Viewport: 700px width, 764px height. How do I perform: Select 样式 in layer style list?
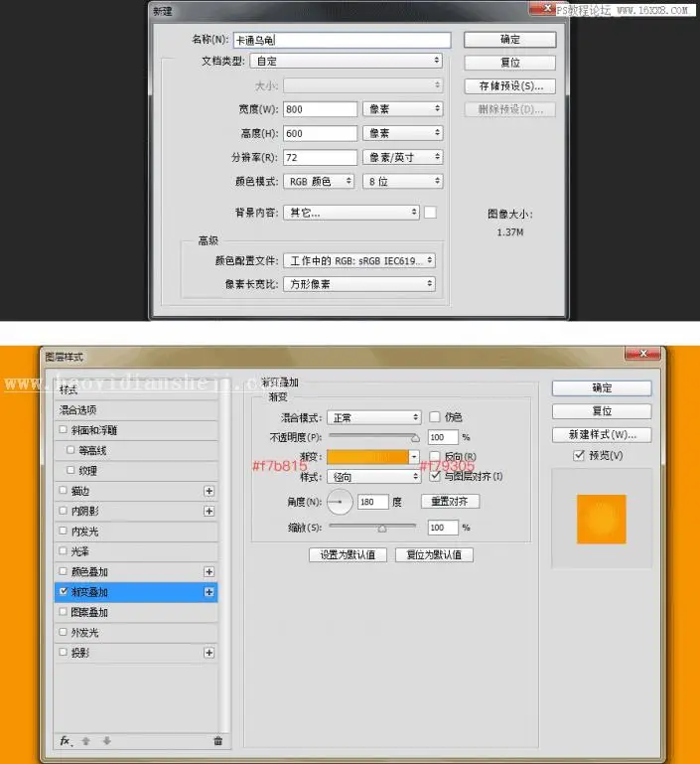click(136, 389)
